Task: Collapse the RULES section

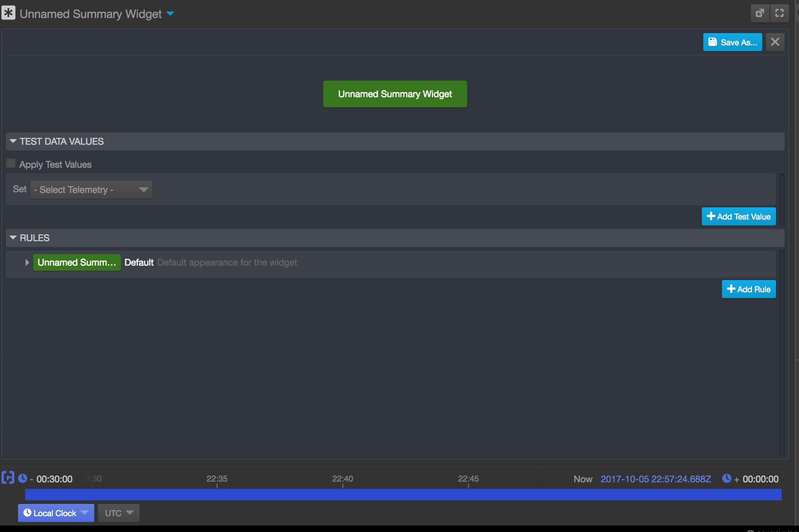Action: (x=13, y=238)
